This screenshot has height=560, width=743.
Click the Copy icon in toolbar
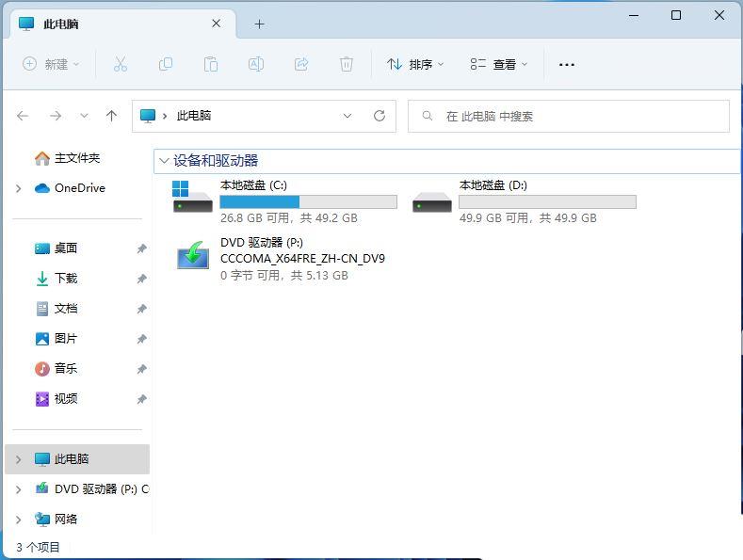click(166, 64)
